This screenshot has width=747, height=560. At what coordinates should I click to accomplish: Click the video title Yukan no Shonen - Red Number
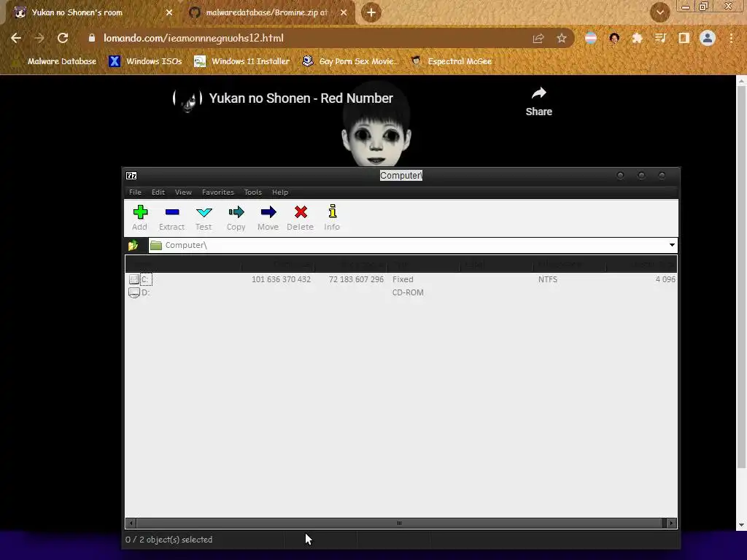[x=301, y=98]
